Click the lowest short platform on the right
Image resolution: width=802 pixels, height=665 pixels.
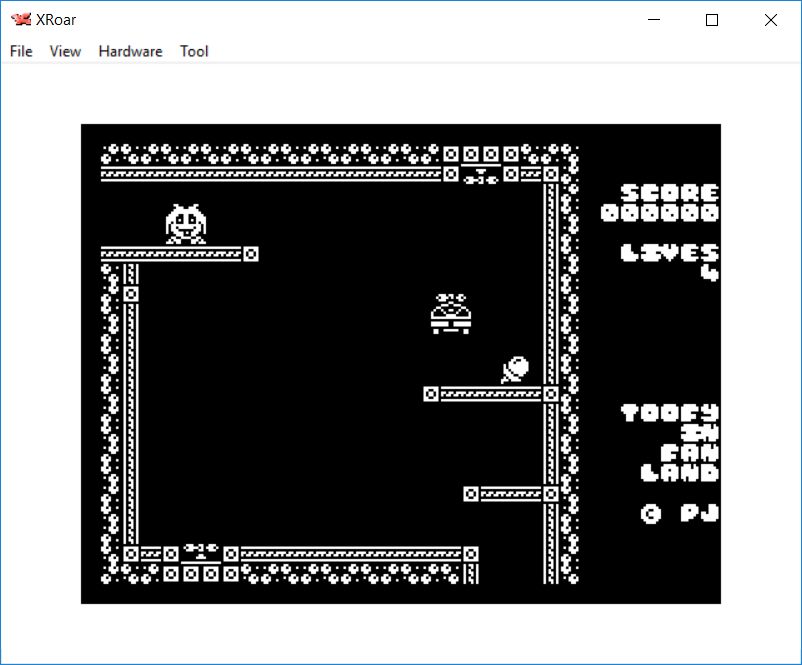click(509, 494)
